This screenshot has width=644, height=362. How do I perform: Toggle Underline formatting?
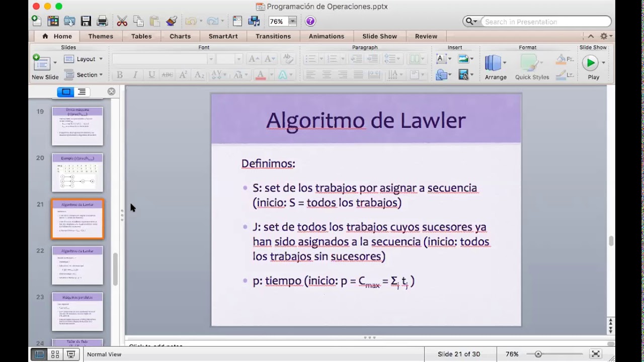151,75
